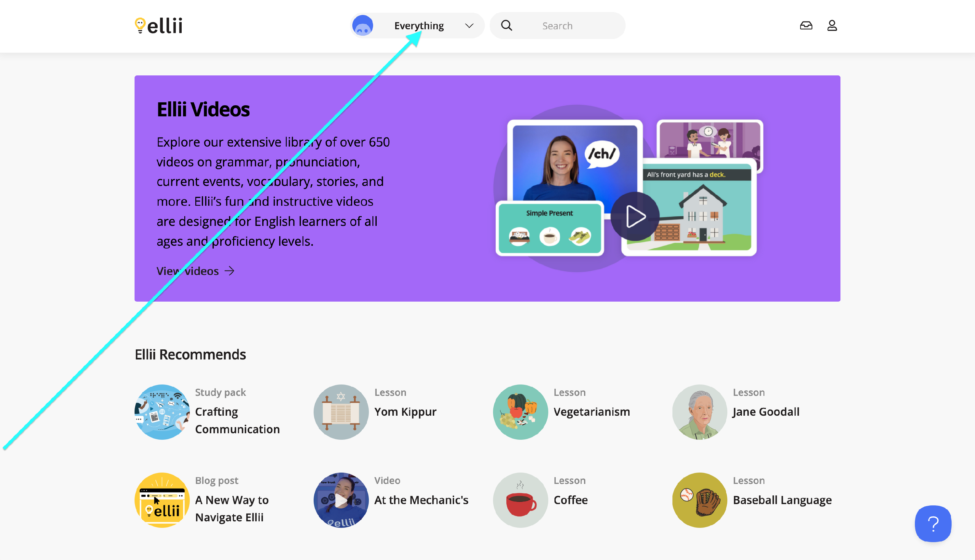The image size is (975, 560).
Task: Open the Baseball Language lesson
Action: 782,500
